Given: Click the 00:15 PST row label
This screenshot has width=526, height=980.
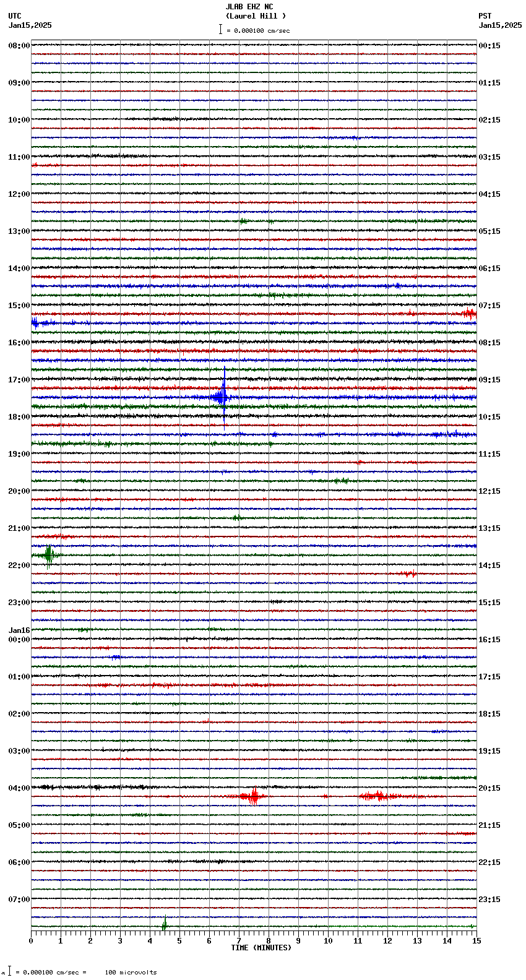Looking at the screenshot, I should pos(489,46).
